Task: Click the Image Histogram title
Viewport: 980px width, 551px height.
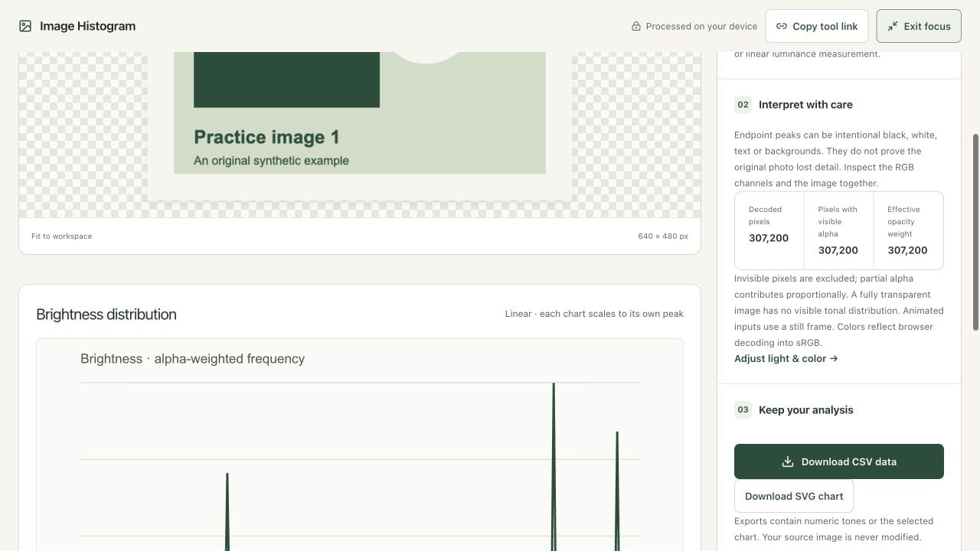Action: coord(87,26)
